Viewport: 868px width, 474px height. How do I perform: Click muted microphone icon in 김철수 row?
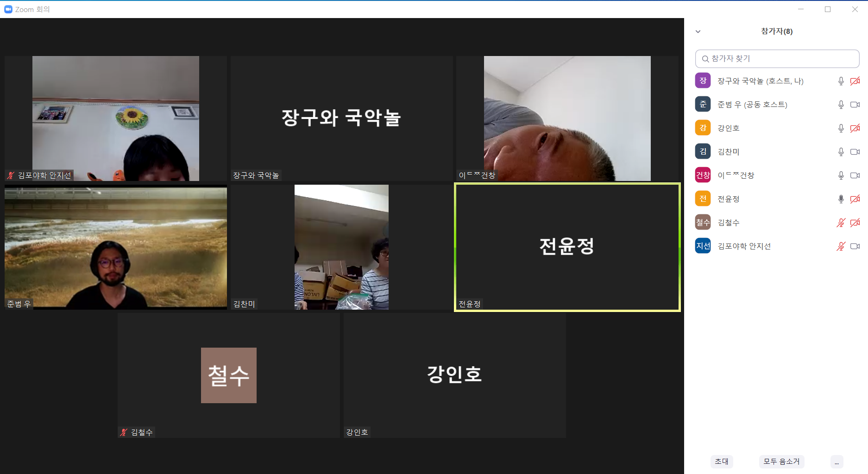tap(841, 223)
